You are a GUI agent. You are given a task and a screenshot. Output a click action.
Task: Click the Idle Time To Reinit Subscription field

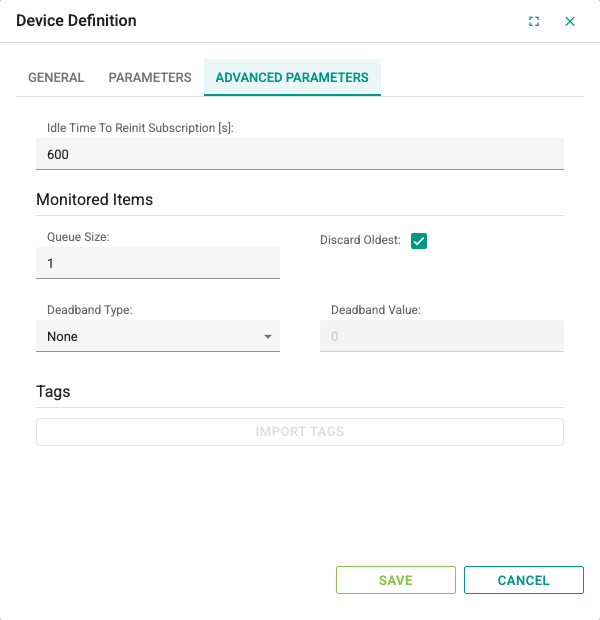click(x=300, y=154)
